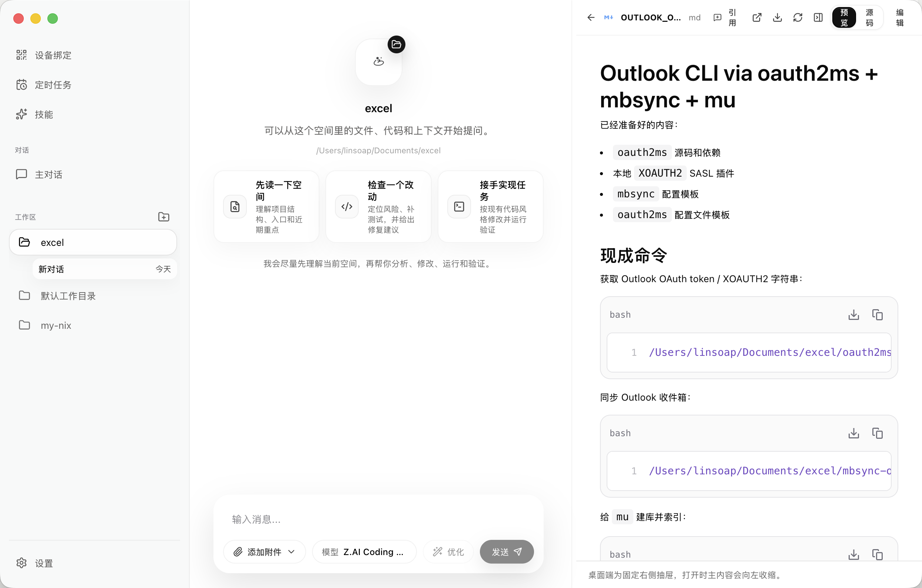Select the my-nix workspace
This screenshot has width=922, height=588.
coord(93,325)
